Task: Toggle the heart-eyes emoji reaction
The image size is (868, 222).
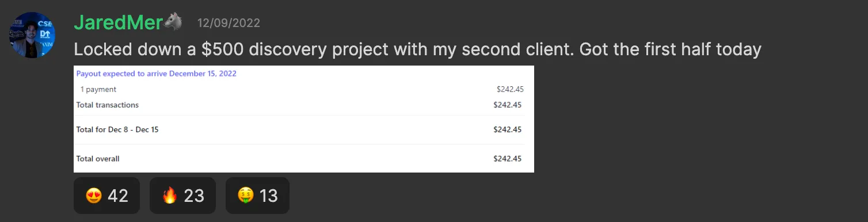Action: click(106, 196)
